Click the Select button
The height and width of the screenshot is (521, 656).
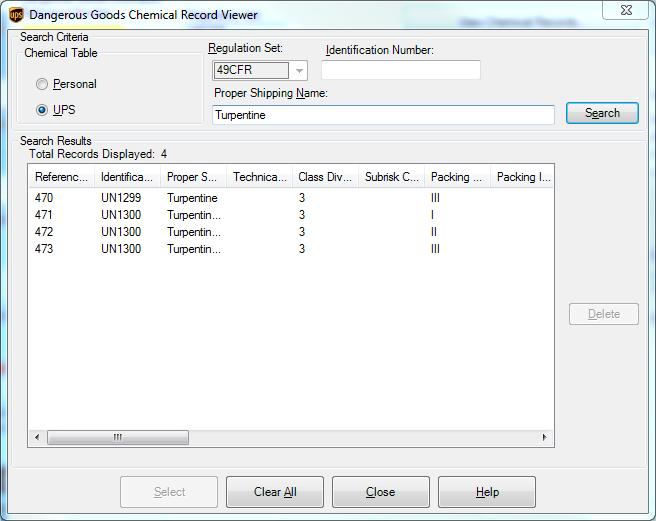click(169, 492)
